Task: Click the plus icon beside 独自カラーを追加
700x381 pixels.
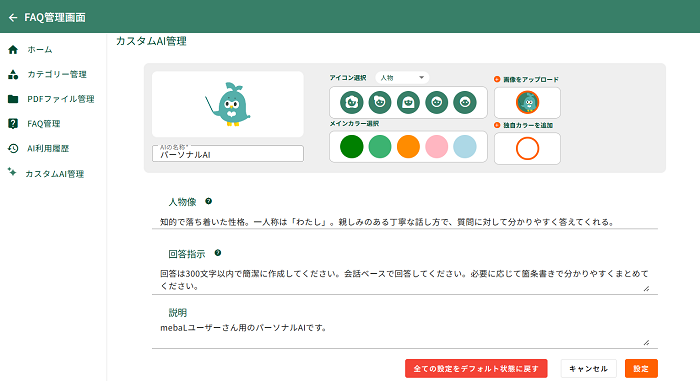Action: [497, 125]
